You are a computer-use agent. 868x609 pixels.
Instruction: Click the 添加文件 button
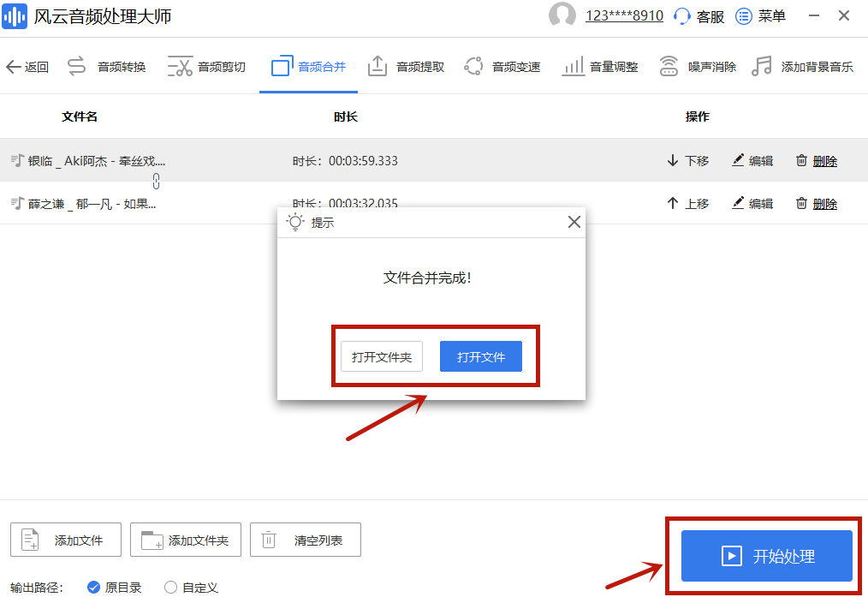(66, 540)
